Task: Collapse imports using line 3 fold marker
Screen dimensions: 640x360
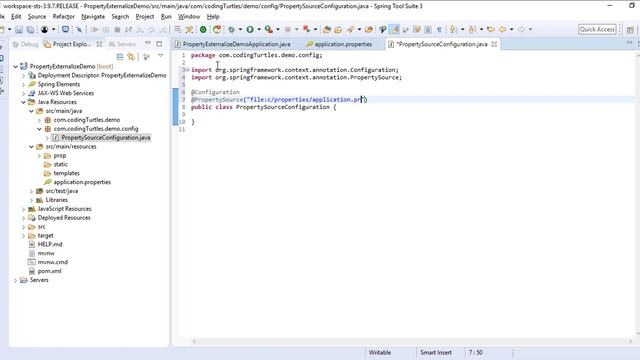Action: [188, 70]
